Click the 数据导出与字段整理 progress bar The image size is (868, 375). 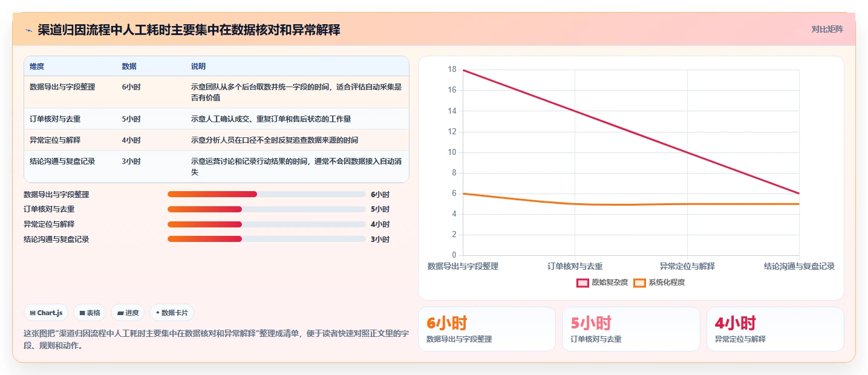(267, 194)
